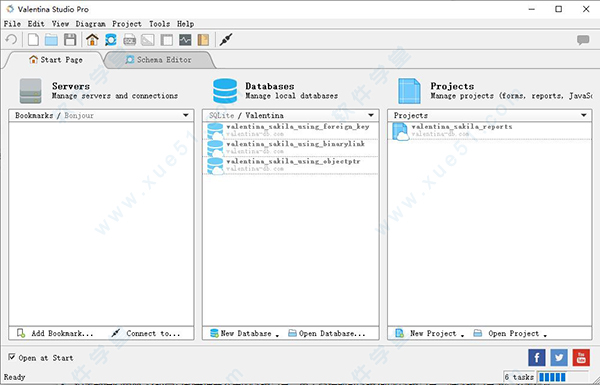The height and width of the screenshot is (385, 600).
Task: Open the YouTube channel icon
Action: (x=581, y=357)
